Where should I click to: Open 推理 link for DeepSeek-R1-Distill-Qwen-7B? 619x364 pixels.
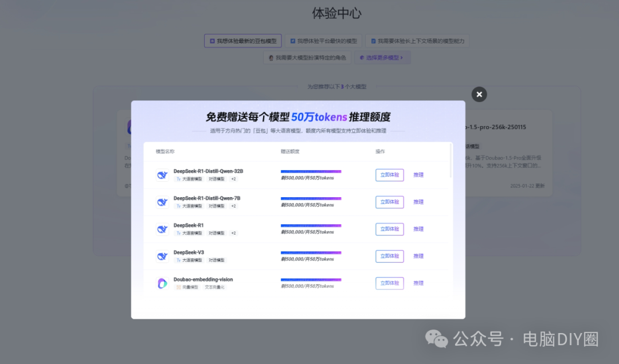click(418, 202)
